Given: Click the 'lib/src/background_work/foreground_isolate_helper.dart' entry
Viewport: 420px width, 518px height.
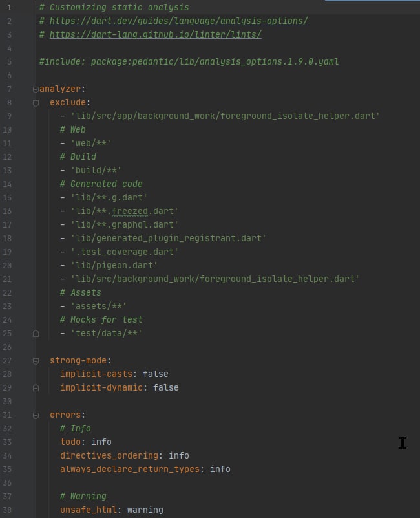Looking at the screenshot, I should pos(215,279).
